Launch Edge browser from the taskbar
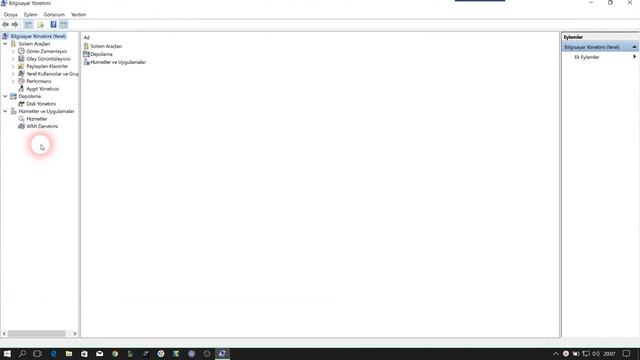This screenshot has width=640, height=360. [x=53, y=354]
